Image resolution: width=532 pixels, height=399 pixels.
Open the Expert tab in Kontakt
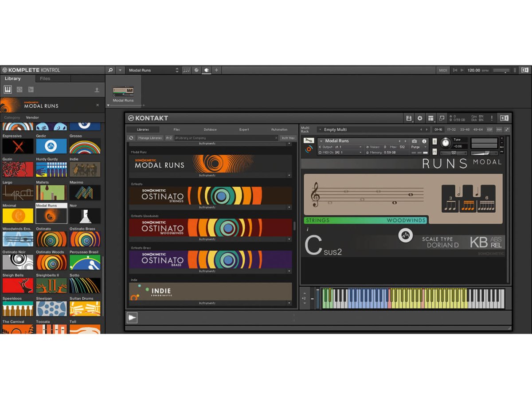(x=244, y=129)
